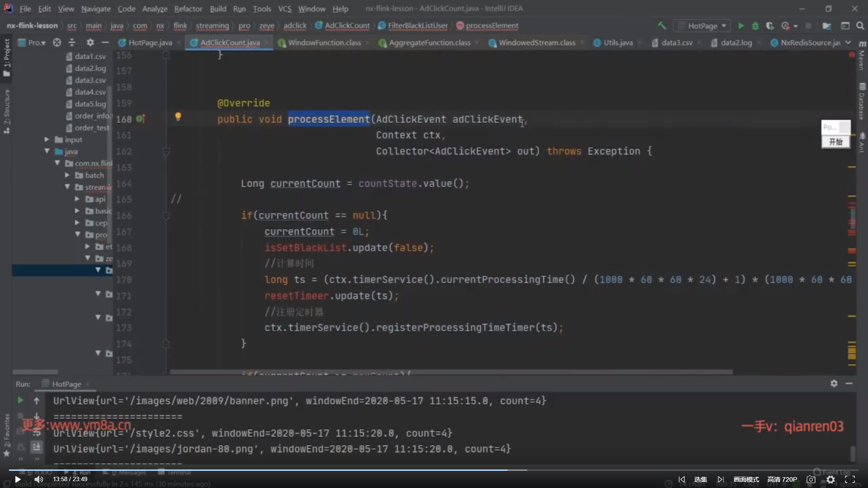Screen dimensions: 868x488
Task: Switch to the HotPage.java editor tab
Action: (x=150, y=42)
